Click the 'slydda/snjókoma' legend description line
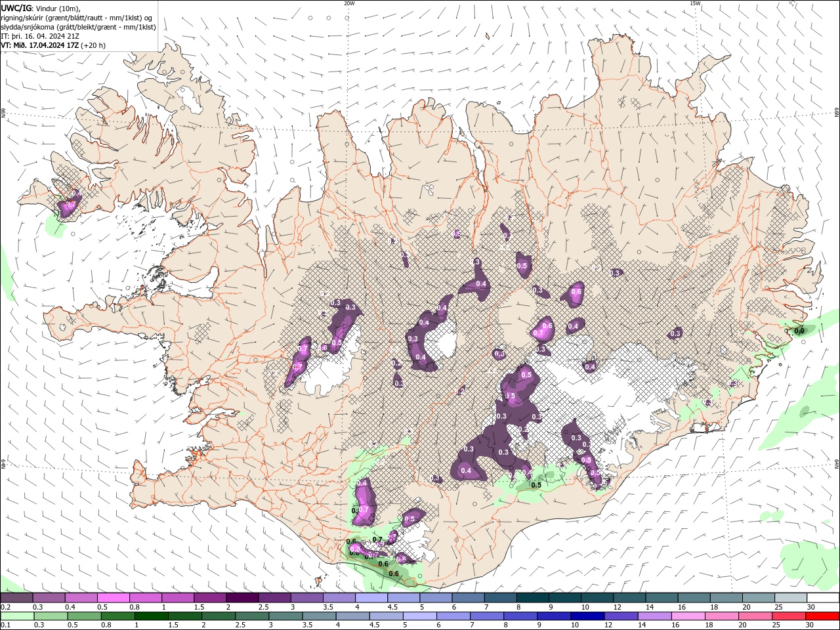840x630 pixels. [x=79, y=27]
